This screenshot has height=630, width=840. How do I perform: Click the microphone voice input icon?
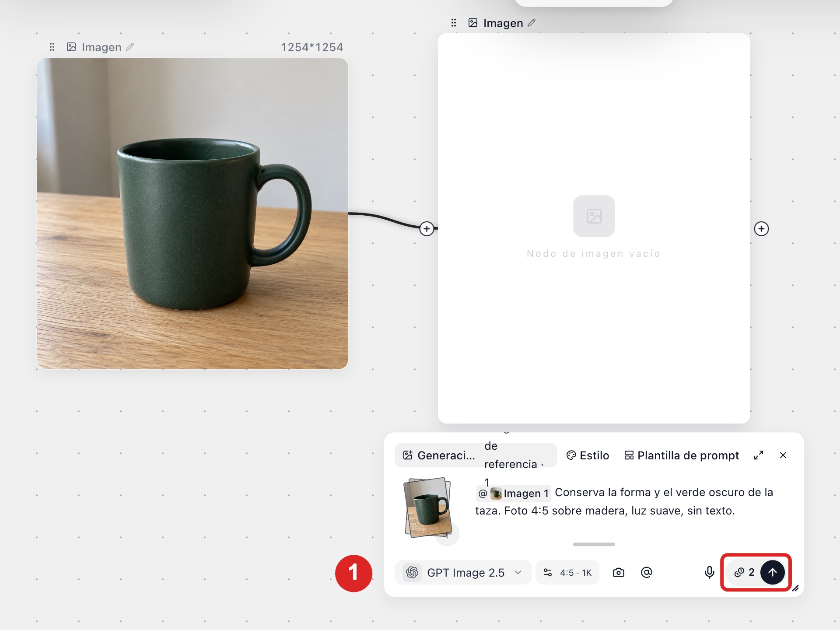pos(709,572)
